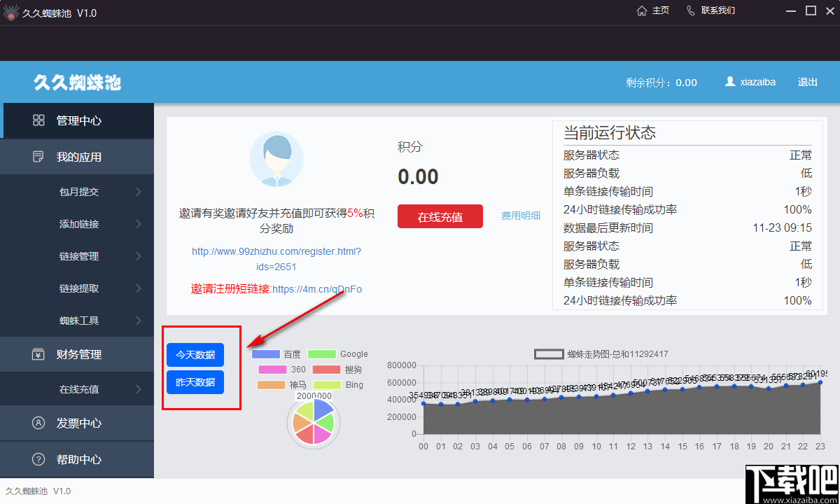Click the 数据最后更新时间 row
This screenshot has height=504, width=840.
click(687, 227)
